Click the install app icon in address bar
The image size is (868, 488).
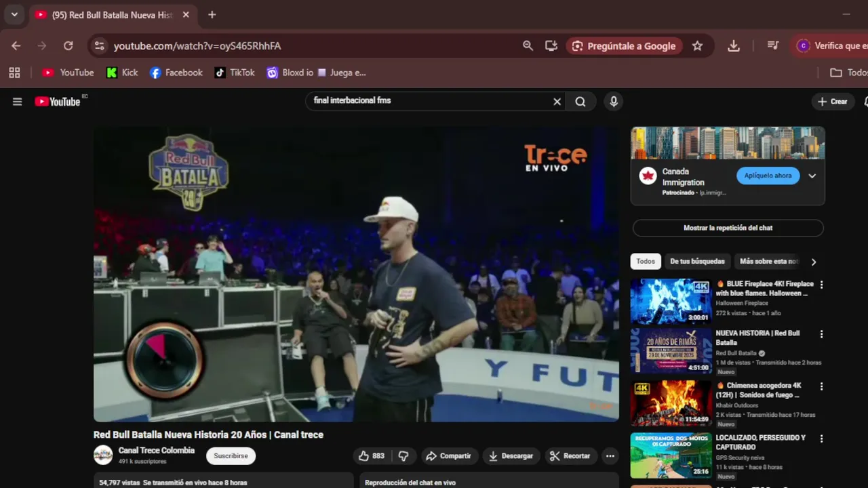click(x=551, y=45)
